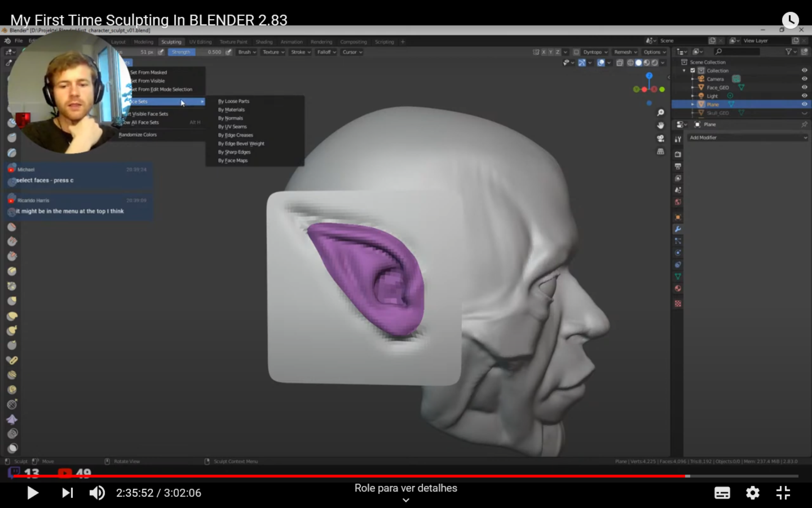Screen dimensions: 812x508
Task: Hide Face_GEO with its eye icon
Action: click(x=804, y=87)
